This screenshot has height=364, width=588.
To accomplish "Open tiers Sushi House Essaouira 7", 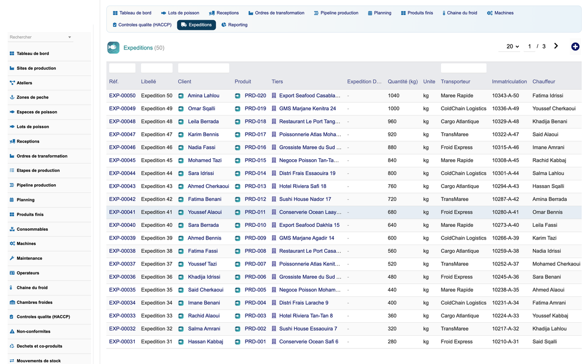I will (308, 329).
